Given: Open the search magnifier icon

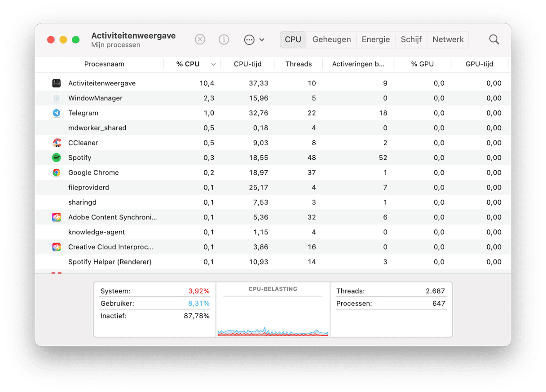Looking at the screenshot, I should pos(494,40).
